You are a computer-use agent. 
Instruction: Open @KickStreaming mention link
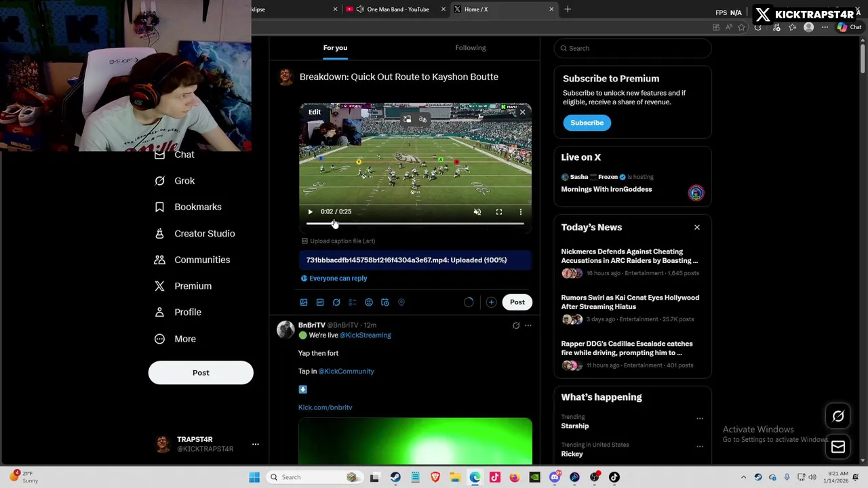pyautogui.click(x=365, y=335)
